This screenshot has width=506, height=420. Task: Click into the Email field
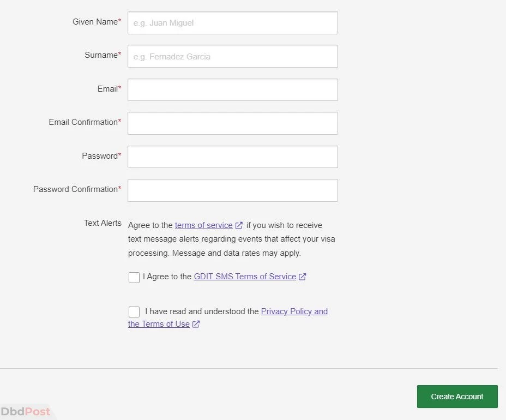point(233,90)
